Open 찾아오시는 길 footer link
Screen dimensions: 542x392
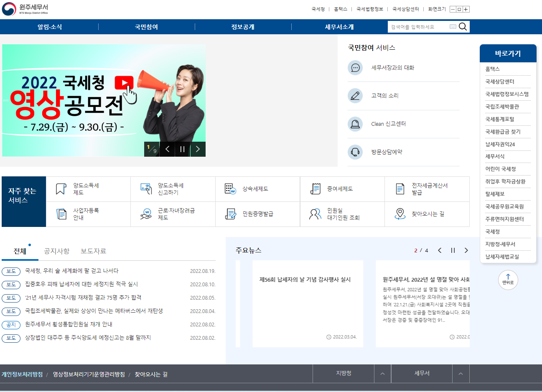[x=151, y=374]
